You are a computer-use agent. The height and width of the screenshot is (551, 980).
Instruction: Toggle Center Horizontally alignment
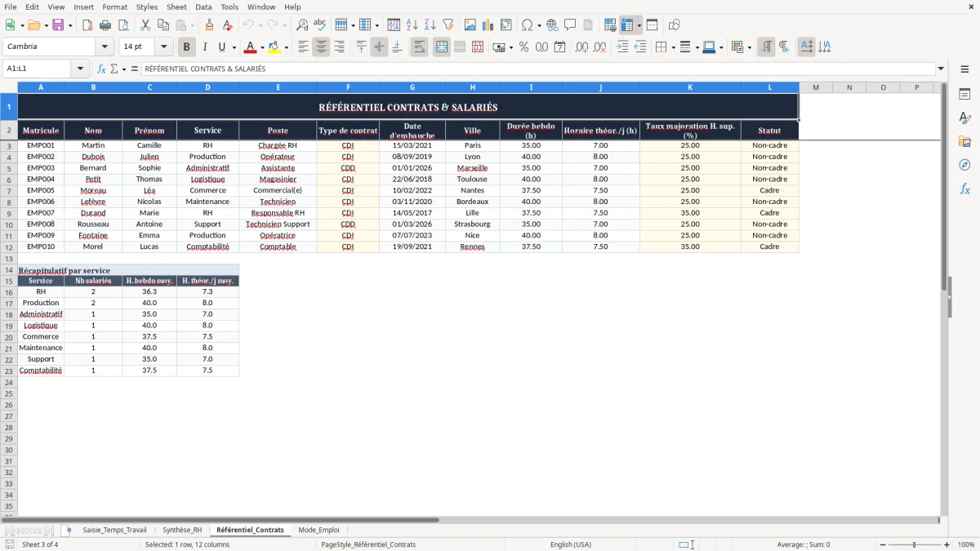click(x=321, y=47)
